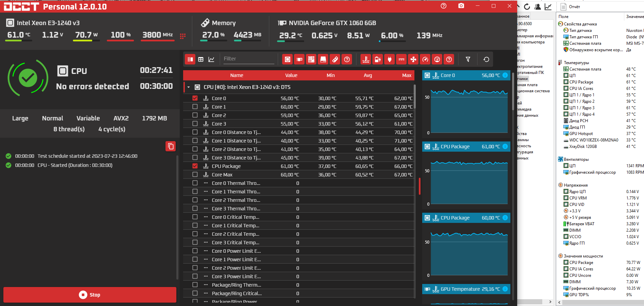This screenshot has height=306, width=644.
Task: Refresh in the AIDA64 window toolbar
Action: coord(527,6)
